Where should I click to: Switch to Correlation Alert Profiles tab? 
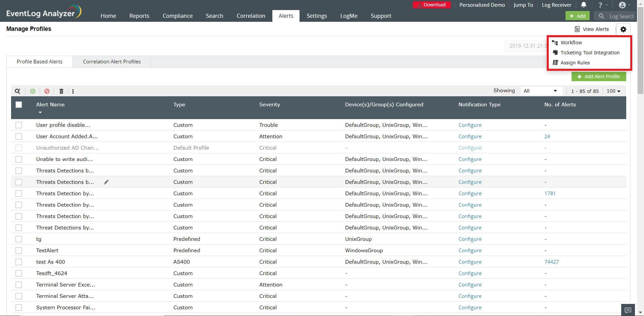click(x=112, y=62)
